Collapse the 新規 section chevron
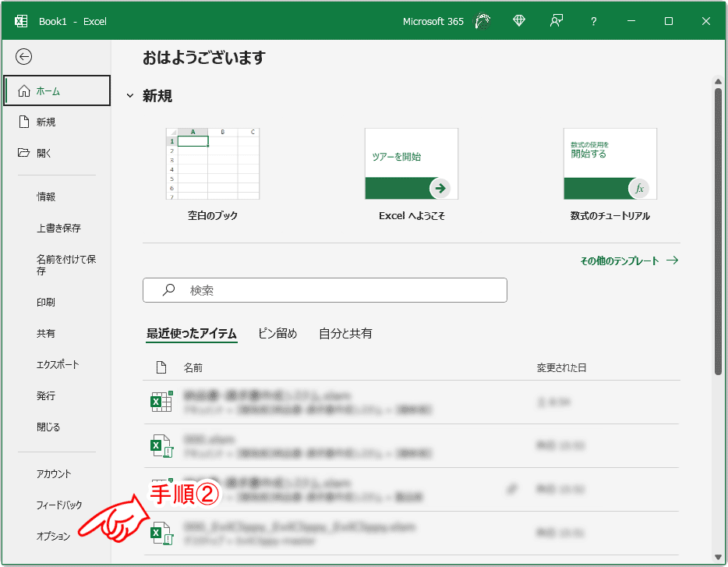 [x=130, y=96]
